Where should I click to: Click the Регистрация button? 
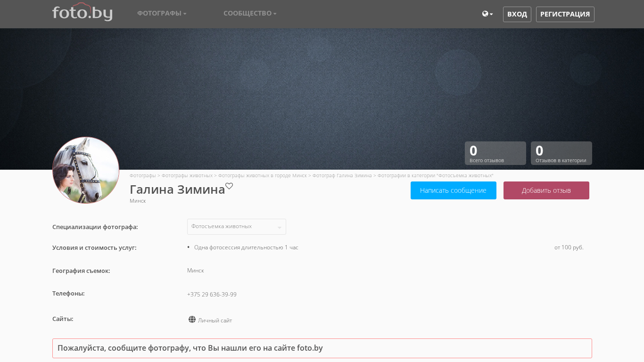point(565,14)
